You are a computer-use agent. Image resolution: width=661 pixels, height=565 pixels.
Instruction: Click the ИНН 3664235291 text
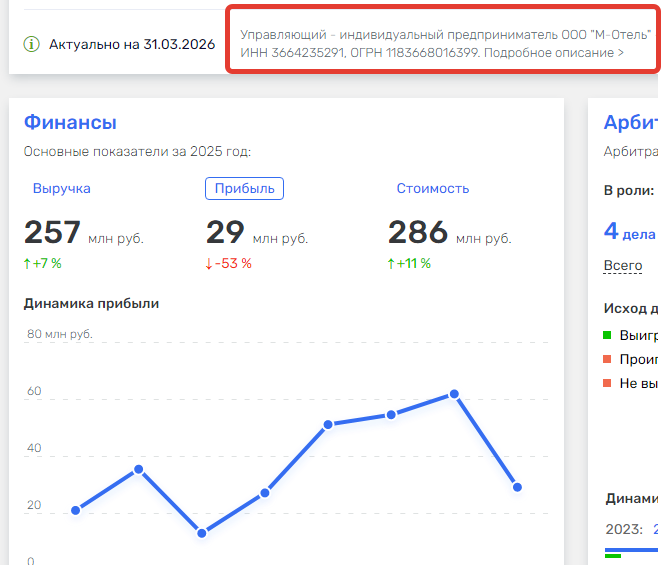coord(293,53)
